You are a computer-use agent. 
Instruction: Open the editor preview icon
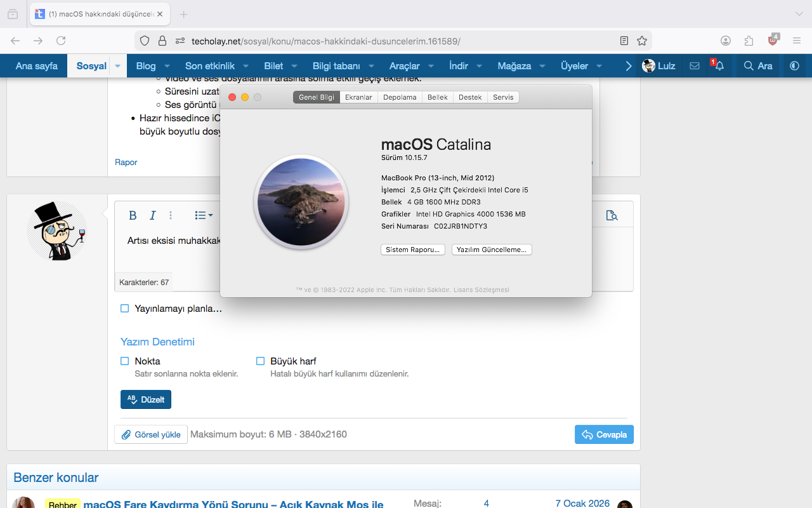pos(612,215)
